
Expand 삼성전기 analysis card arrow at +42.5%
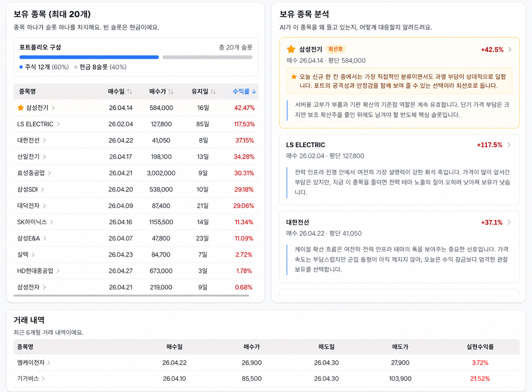tap(510, 50)
